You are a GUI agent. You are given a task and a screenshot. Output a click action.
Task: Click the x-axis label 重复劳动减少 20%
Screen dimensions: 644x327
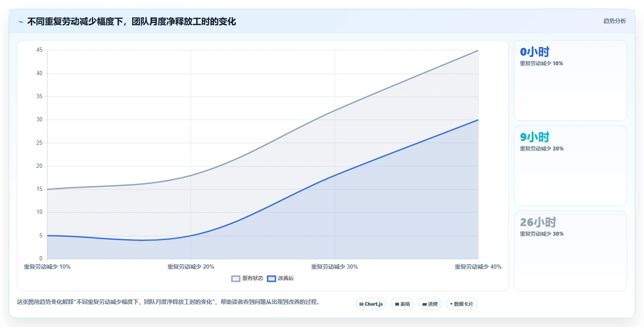click(191, 267)
